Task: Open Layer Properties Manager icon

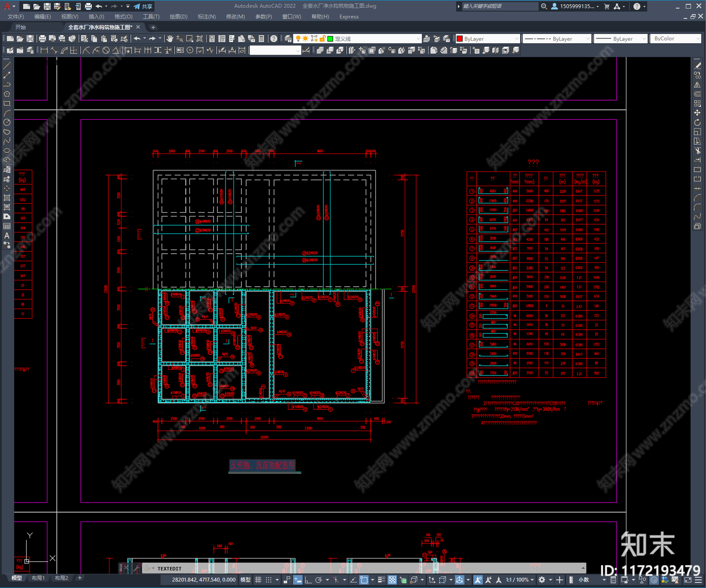Action: click(288, 39)
